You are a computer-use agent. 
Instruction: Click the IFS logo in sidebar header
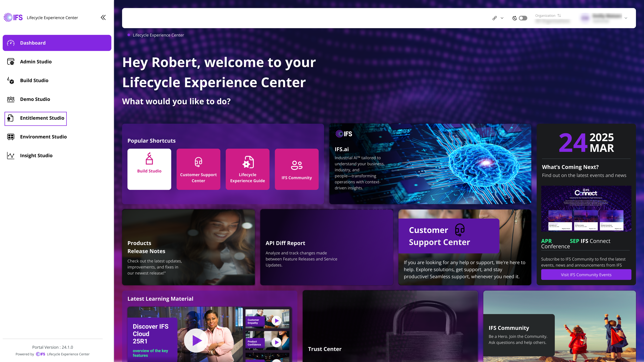[13, 17]
